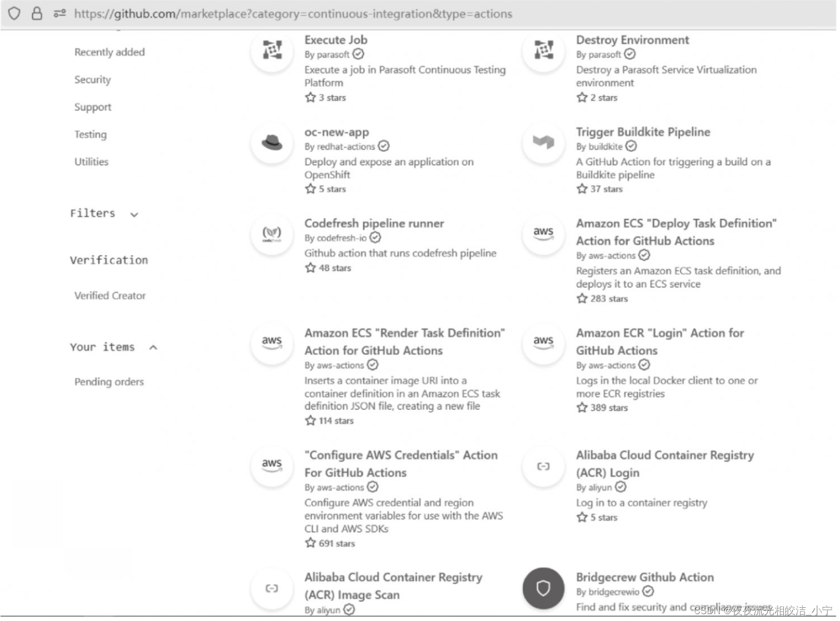Click 'Log in to a container registry' description
The width and height of the screenshot is (840, 621).
point(642,502)
